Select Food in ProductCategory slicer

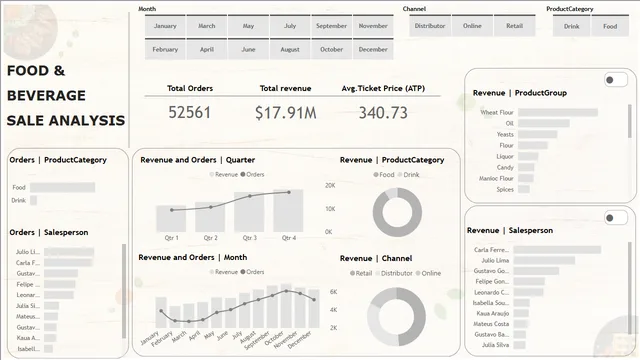point(610,27)
